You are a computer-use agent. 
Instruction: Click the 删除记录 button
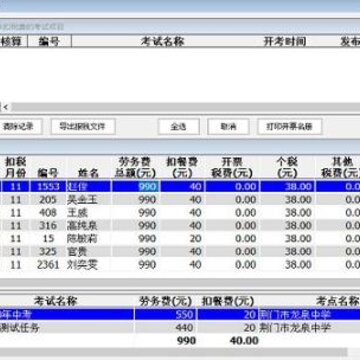20,127
